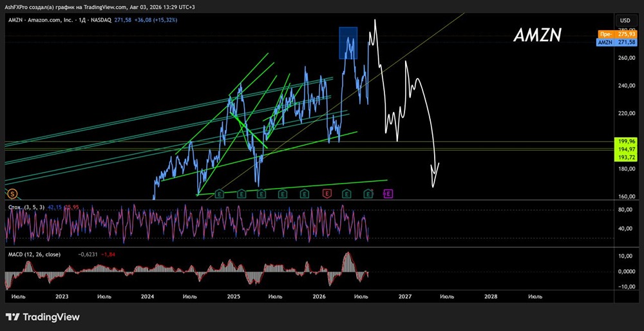Click the 40,00 stochastic axis value
The width and height of the screenshot is (644, 331).
[x=627, y=229]
